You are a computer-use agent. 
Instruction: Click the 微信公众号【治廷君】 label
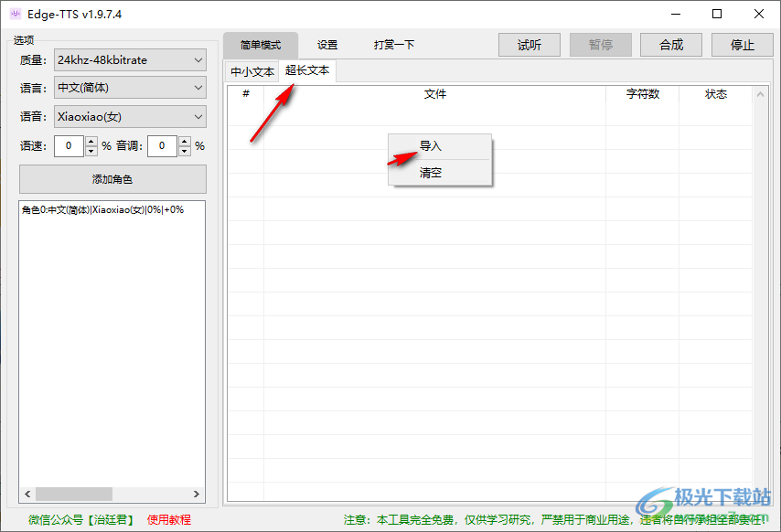[82, 520]
